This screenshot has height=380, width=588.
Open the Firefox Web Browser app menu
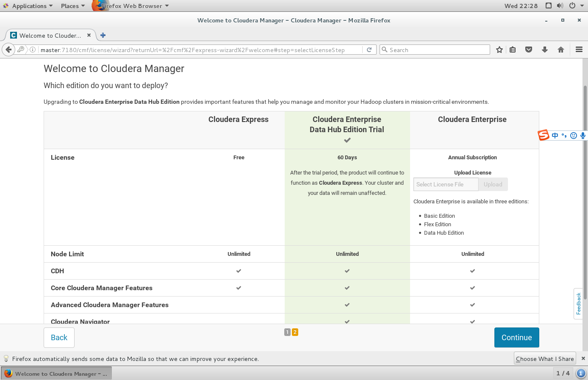tap(131, 6)
